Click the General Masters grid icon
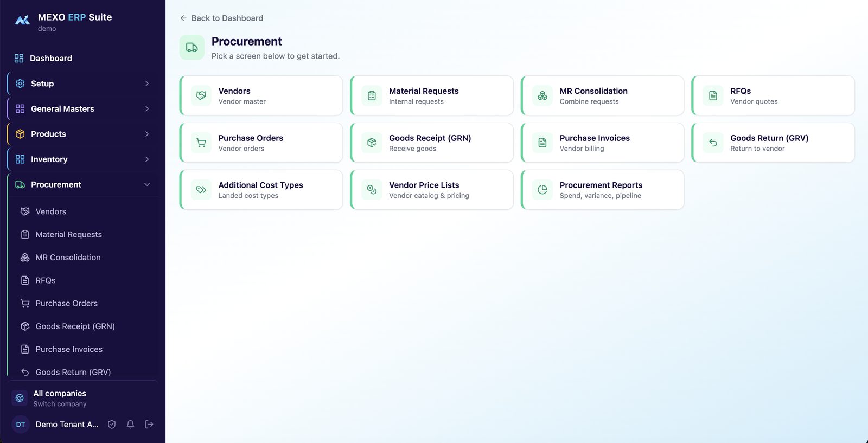 coord(20,109)
